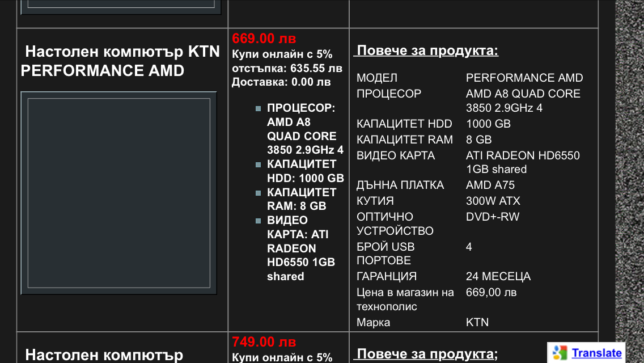Click the next 'Настолен компютър' product title
This screenshot has width=644, height=363.
pyautogui.click(x=104, y=355)
